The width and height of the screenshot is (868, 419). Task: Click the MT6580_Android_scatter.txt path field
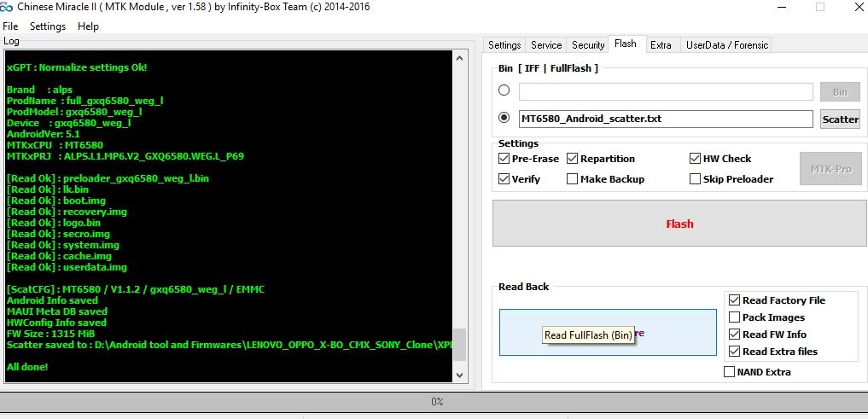pyautogui.click(x=665, y=119)
